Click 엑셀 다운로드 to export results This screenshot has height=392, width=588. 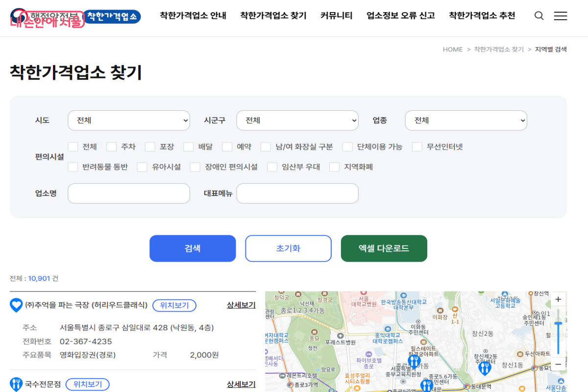pyautogui.click(x=384, y=248)
